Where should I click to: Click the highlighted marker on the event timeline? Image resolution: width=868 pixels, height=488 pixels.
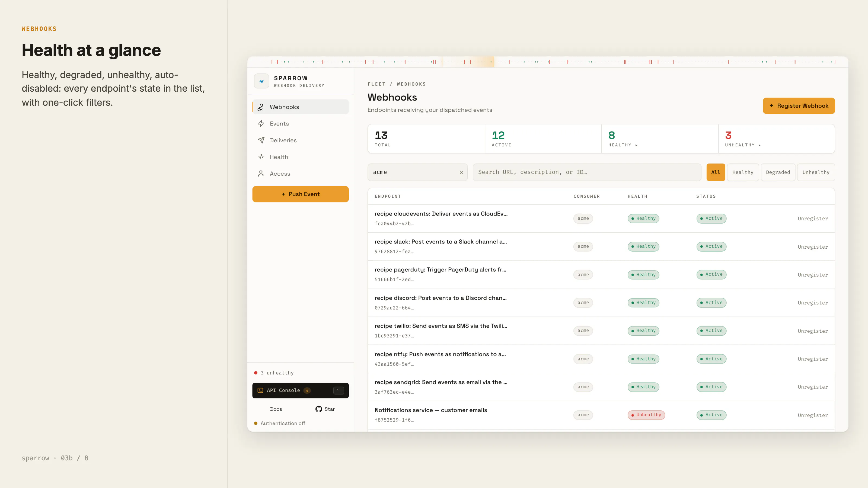(493, 62)
